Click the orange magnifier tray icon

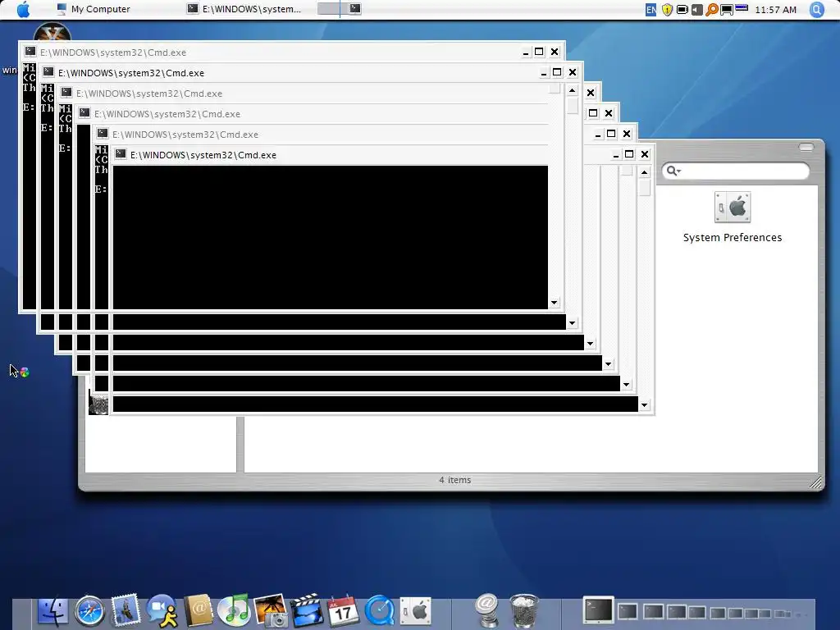coord(711,10)
